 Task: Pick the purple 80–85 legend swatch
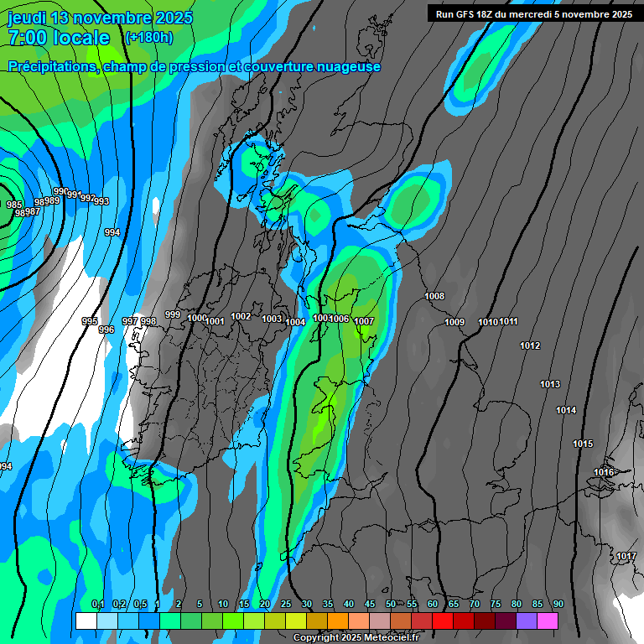[x=527, y=621]
